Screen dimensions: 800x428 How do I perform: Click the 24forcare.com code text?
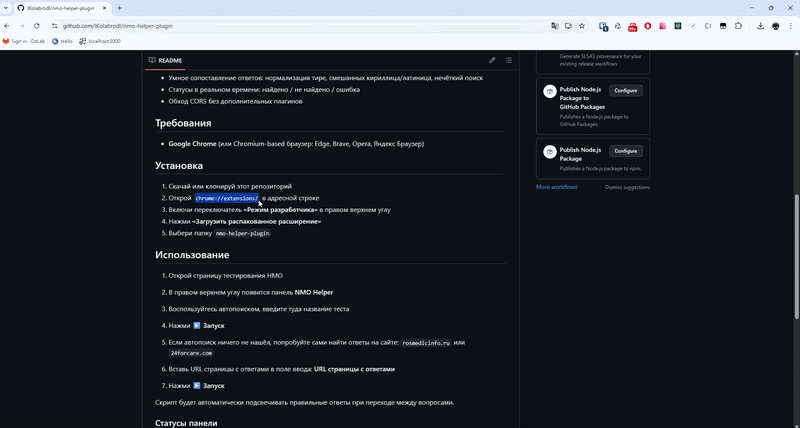pos(191,353)
